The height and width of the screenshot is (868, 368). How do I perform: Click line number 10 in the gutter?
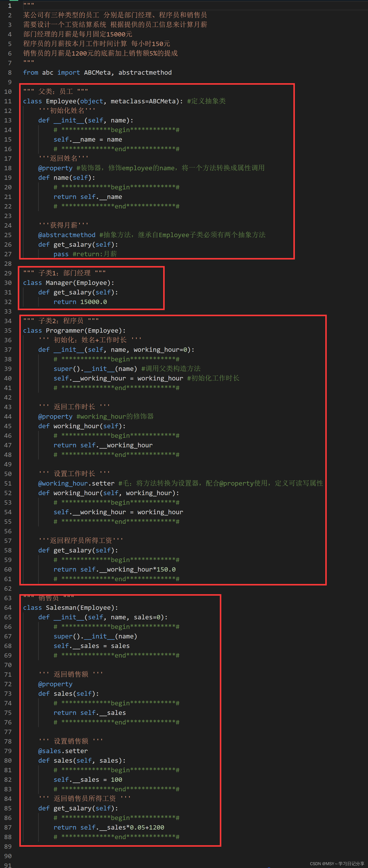pyautogui.click(x=8, y=91)
